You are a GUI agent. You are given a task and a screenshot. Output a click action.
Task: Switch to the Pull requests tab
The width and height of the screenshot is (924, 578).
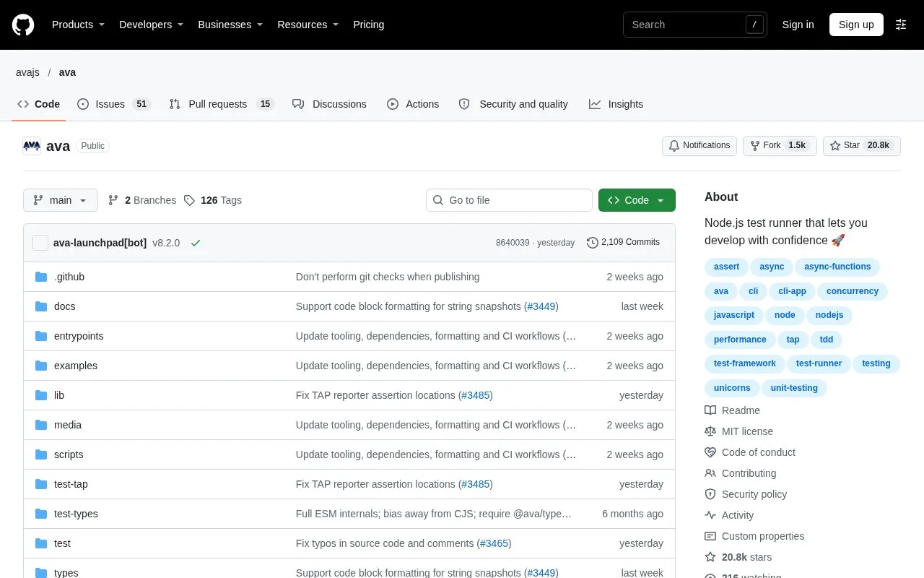(x=221, y=104)
